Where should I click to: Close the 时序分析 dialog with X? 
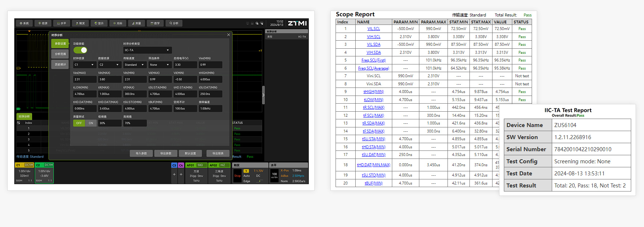coord(229,35)
